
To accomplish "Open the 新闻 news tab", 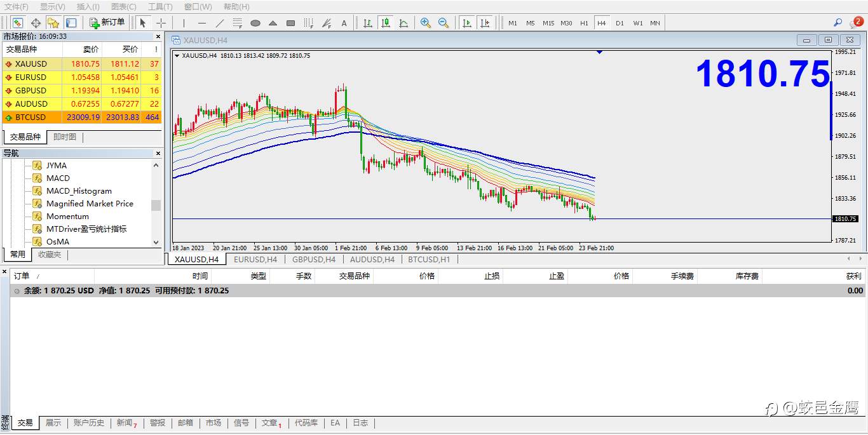I will [x=126, y=422].
